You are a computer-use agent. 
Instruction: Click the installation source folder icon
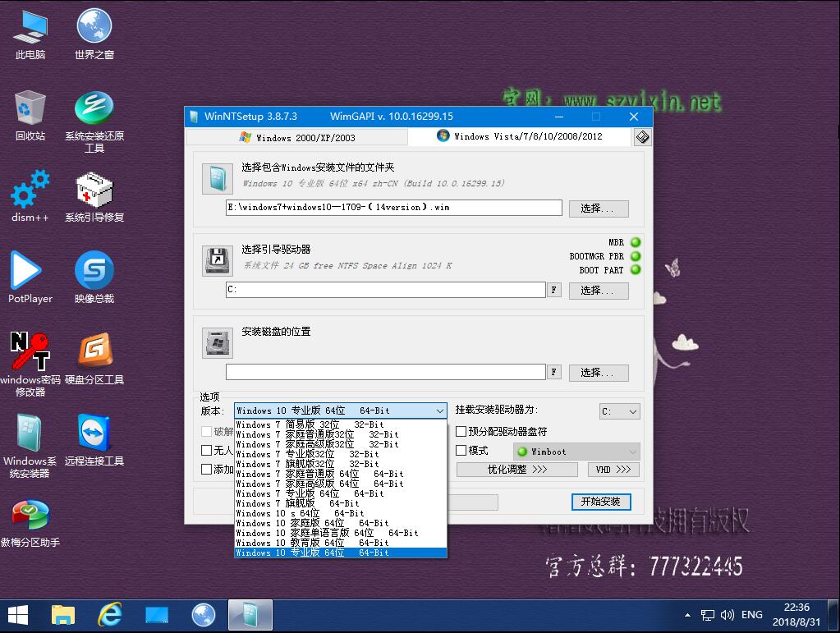point(217,178)
